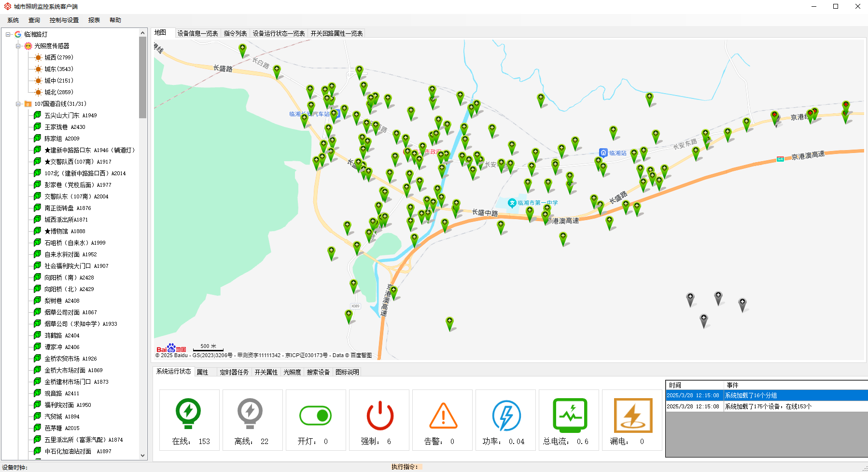Image resolution: width=868 pixels, height=472 pixels.
Task: Collapse the 光照度传感器 tree group
Action: pyautogui.click(x=18, y=46)
